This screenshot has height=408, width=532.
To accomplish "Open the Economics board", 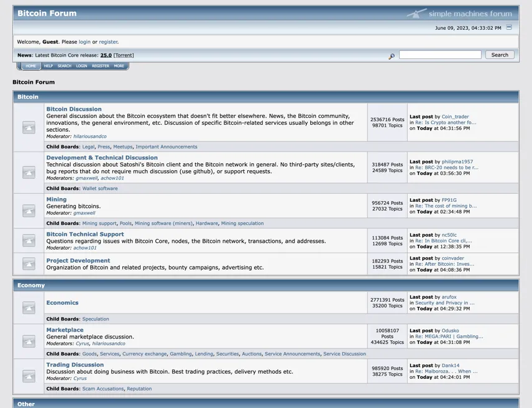I will [62, 302].
